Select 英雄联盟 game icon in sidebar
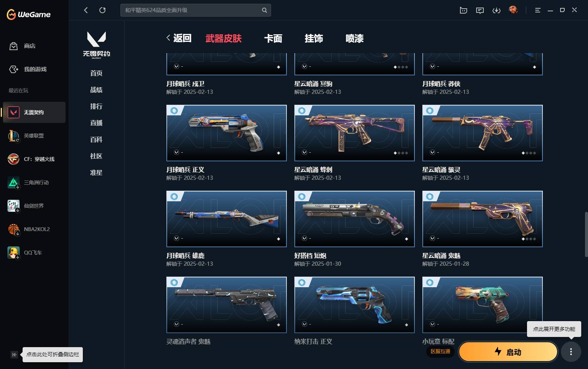 click(14, 136)
